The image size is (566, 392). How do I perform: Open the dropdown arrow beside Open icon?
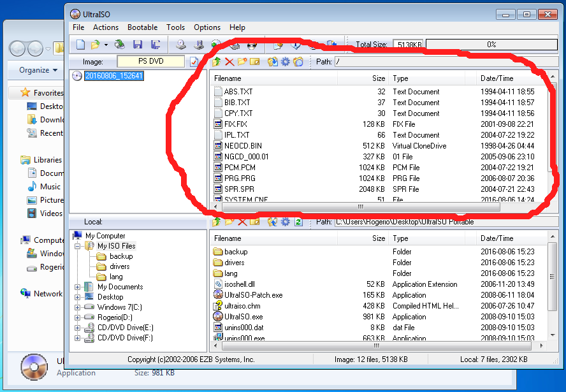click(106, 45)
